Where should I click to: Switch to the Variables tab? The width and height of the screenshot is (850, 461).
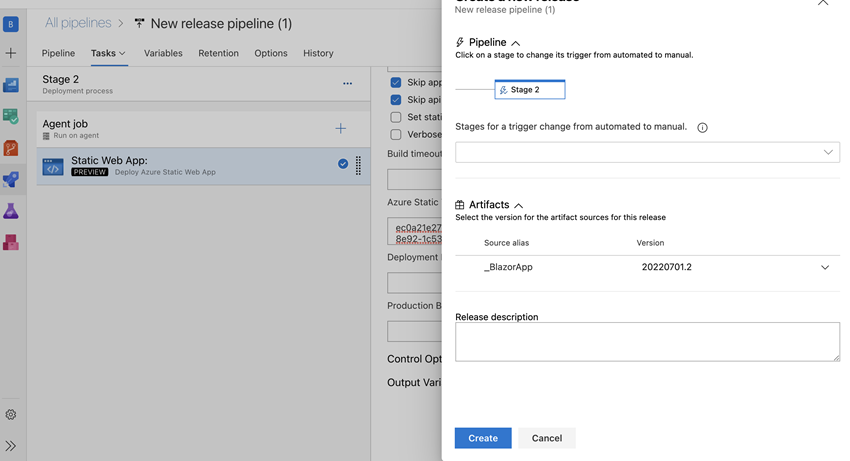point(163,53)
